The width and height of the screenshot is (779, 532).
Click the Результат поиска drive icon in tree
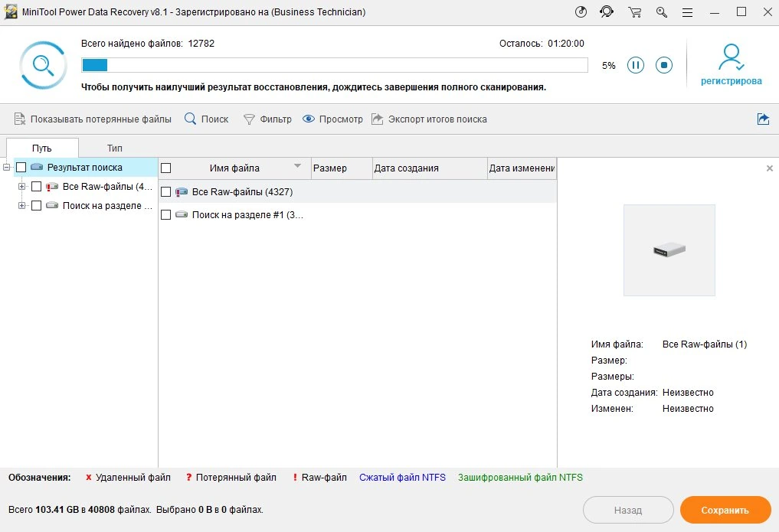pyautogui.click(x=37, y=167)
